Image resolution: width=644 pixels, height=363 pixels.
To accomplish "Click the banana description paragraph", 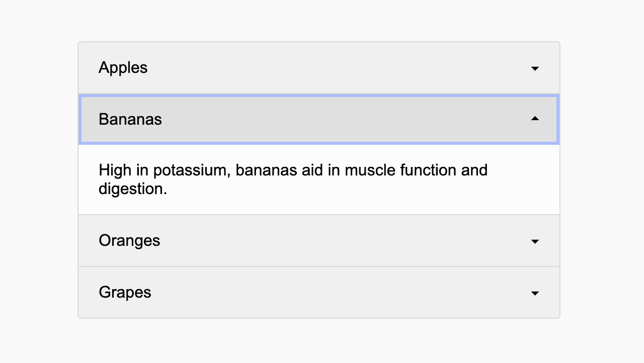I will [x=293, y=179].
